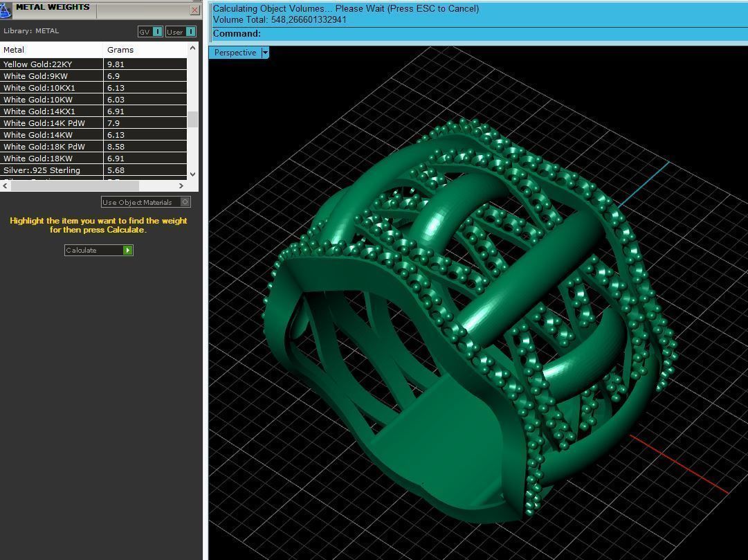The width and height of the screenshot is (748, 560).
Task: Click the horizontal scroll left arrow
Action: (5, 186)
